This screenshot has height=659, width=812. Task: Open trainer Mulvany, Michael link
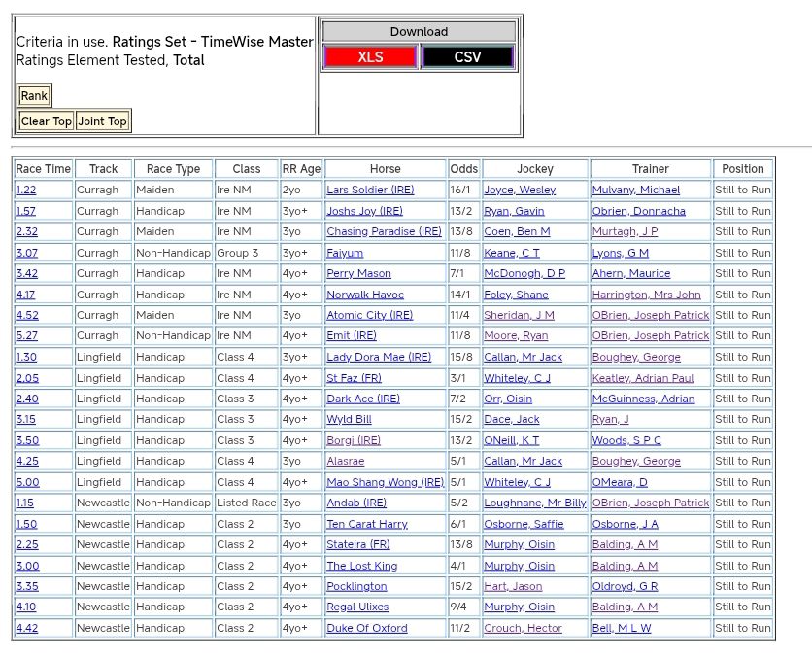click(x=635, y=191)
